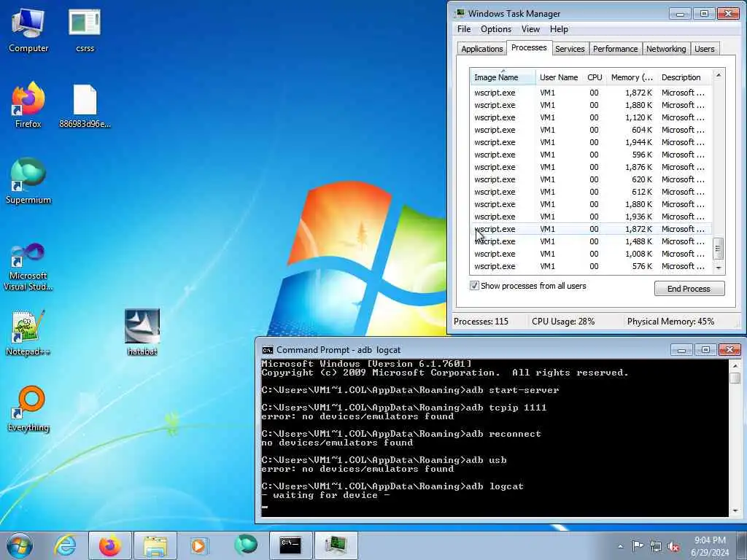Open the View menu in Task Manager
This screenshot has width=747, height=560.
[530, 29]
